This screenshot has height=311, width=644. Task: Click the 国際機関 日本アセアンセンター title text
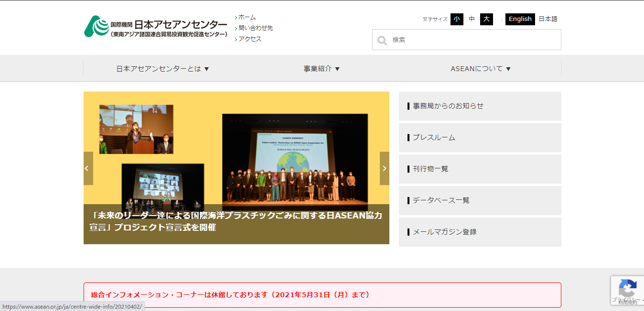point(169,24)
